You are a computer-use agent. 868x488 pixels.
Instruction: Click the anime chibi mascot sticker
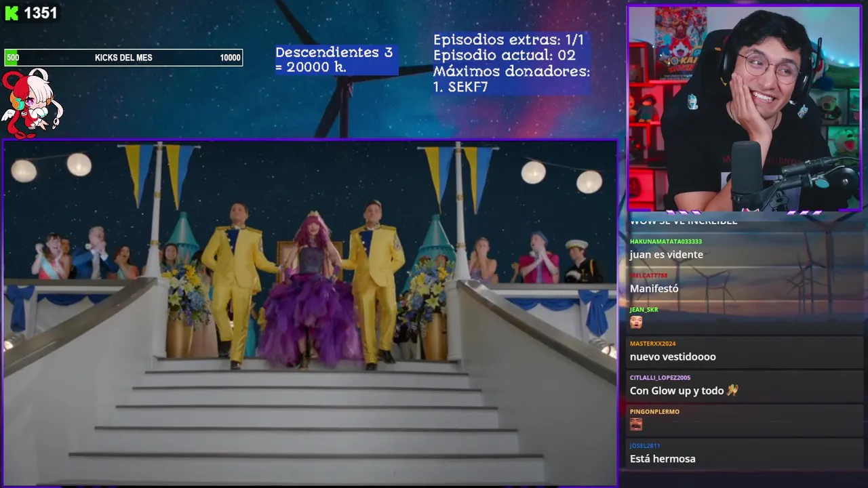[31, 103]
